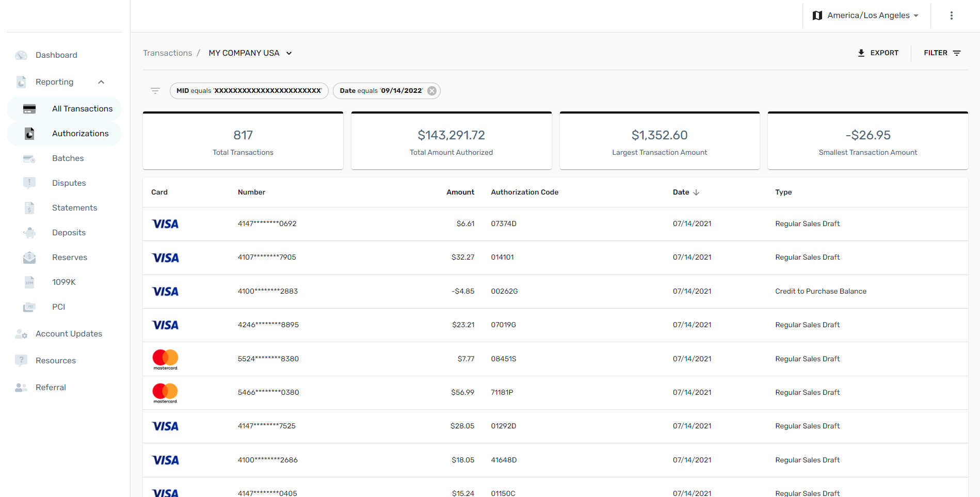Click the Date column sort arrow
This screenshot has height=497, width=980.
pos(696,193)
